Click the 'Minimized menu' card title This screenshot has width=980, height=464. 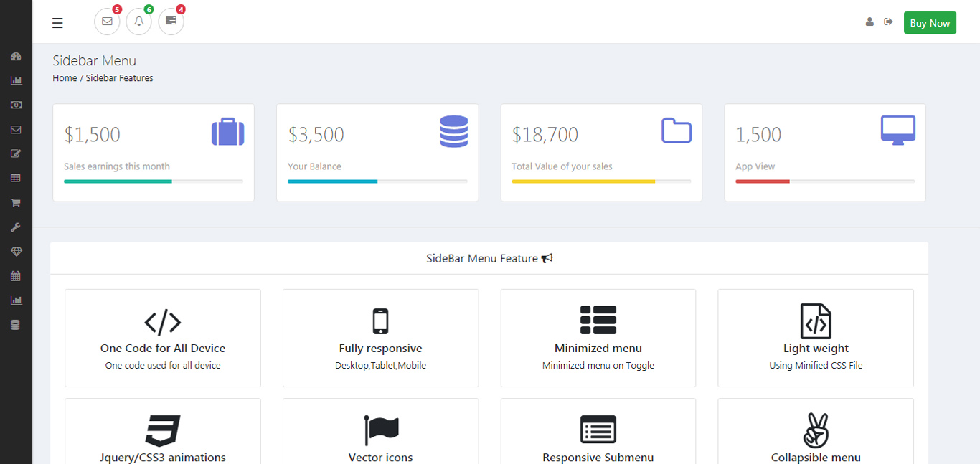click(x=598, y=349)
